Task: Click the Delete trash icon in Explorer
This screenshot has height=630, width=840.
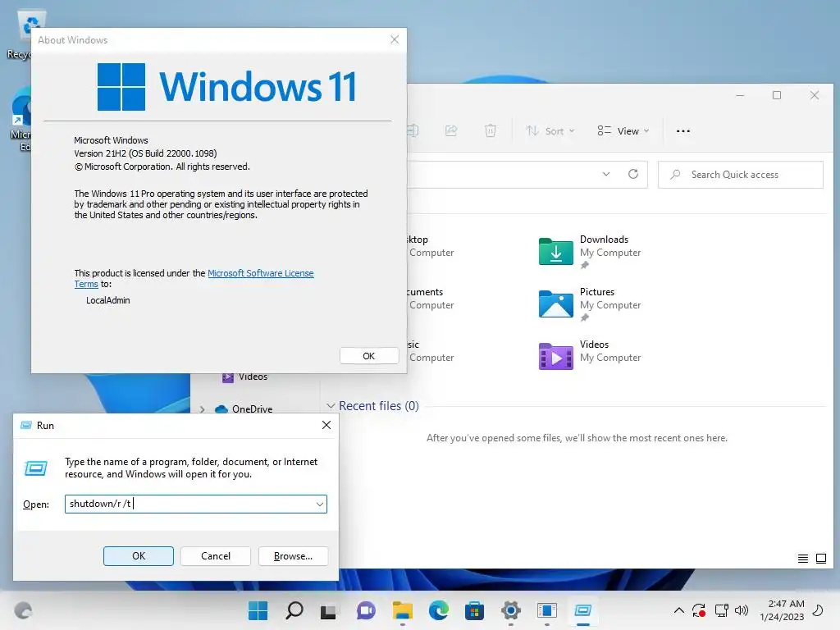Action: (x=491, y=130)
